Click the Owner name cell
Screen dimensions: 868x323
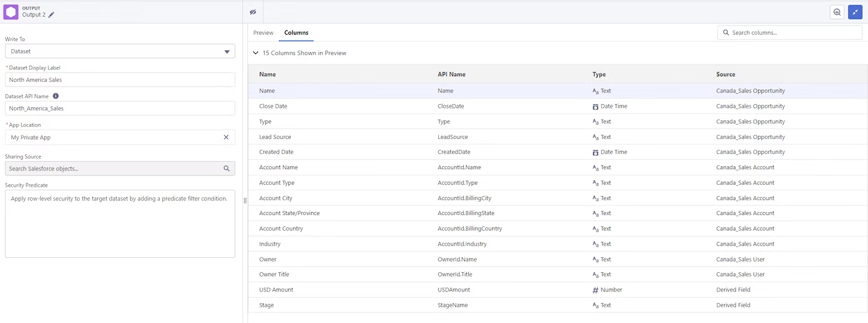point(268,259)
